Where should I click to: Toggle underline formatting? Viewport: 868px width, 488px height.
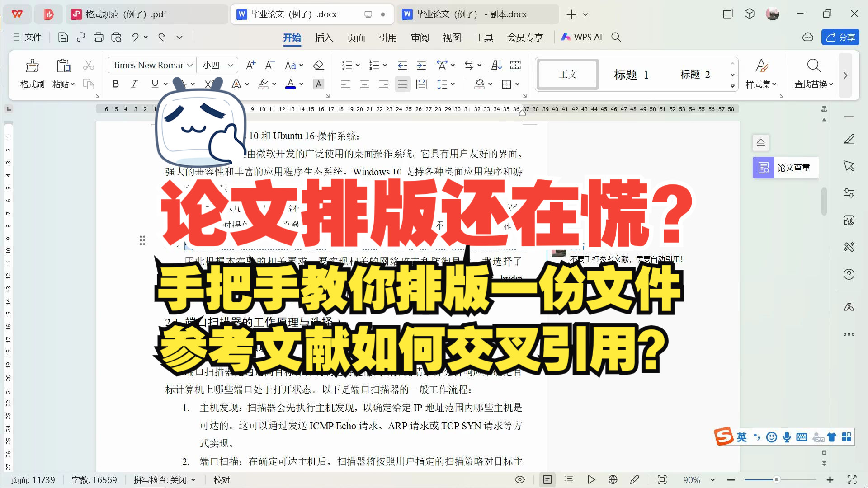click(x=154, y=84)
